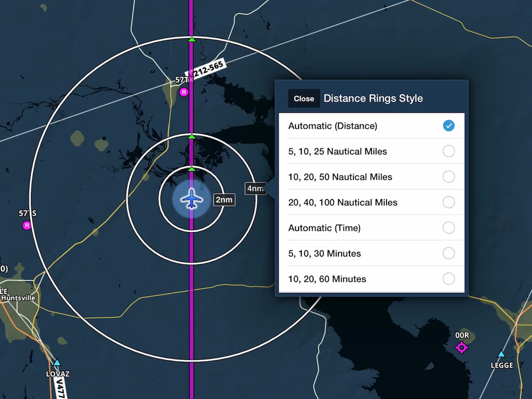Tap the Huntsville city label
Image resolution: width=532 pixels, height=399 pixels.
tap(18, 298)
